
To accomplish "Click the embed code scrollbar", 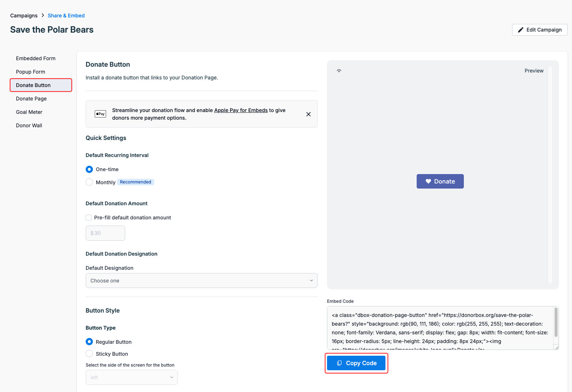I will coord(556,323).
